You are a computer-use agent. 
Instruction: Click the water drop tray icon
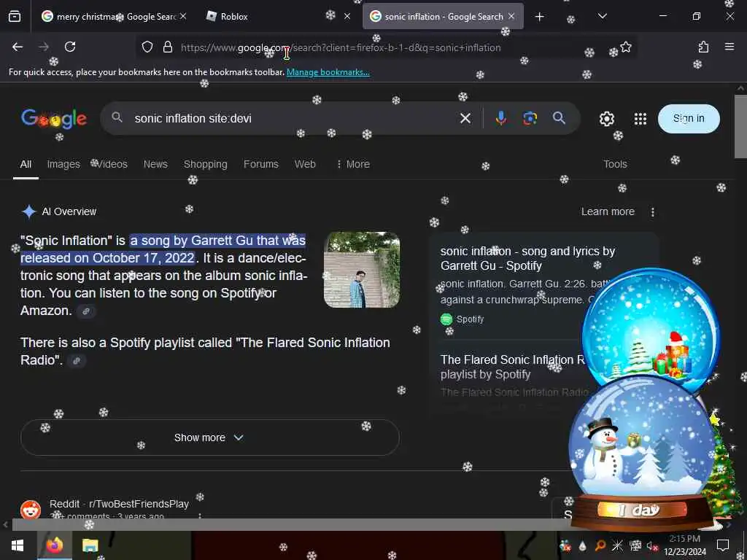582,545
